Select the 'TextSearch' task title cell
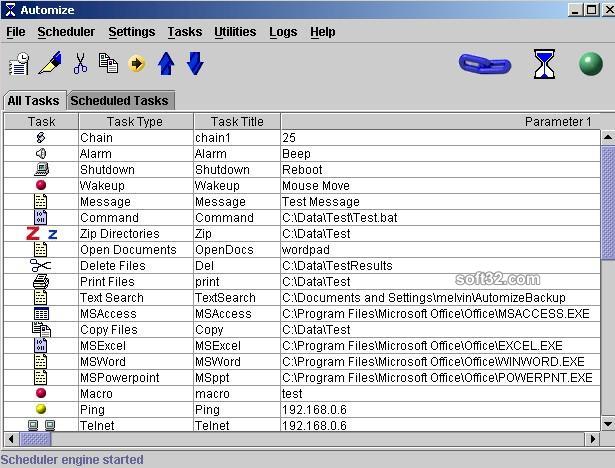This screenshot has width=615, height=468. [x=237, y=298]
